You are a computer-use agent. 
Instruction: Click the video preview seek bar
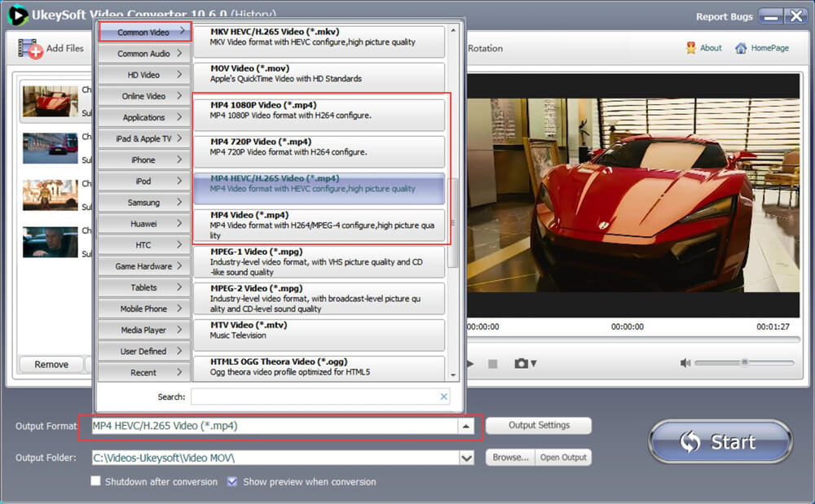(633, 340)
